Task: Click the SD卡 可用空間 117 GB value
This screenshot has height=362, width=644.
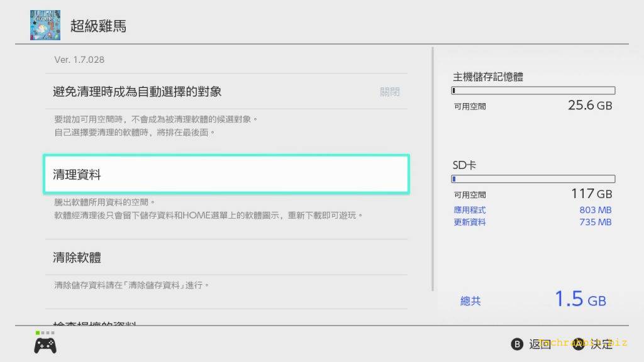Action: pyautogui.click(x=591, y=194)
